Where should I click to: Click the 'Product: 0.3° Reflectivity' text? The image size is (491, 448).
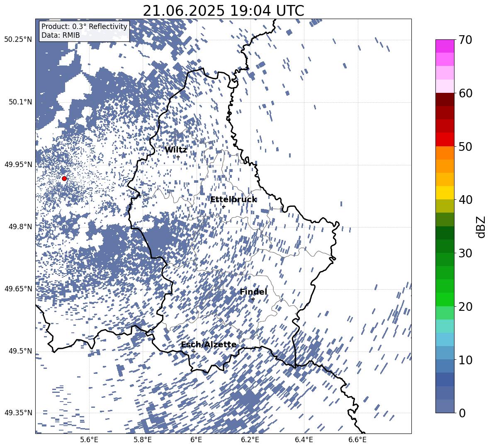point(84,26)
